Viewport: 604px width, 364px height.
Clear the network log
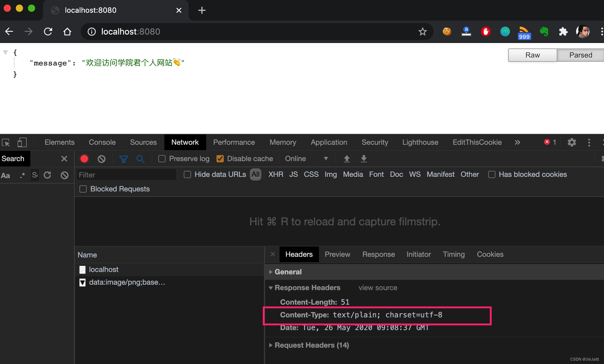[101, 159]
